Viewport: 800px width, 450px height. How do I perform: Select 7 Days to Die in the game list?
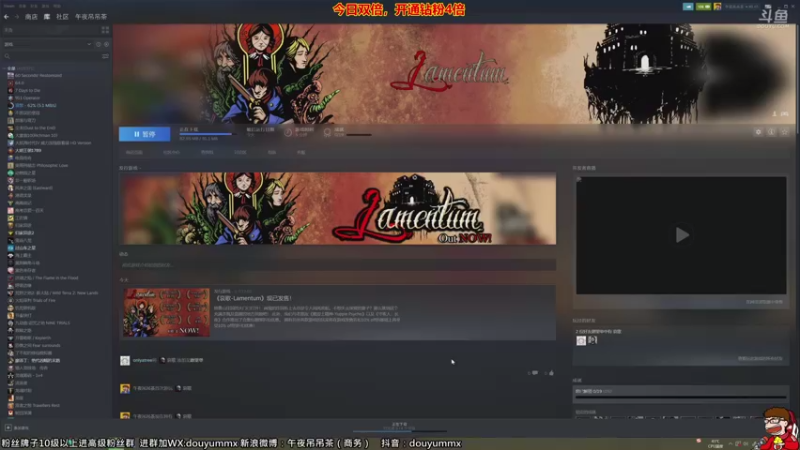tap(28, 90)
